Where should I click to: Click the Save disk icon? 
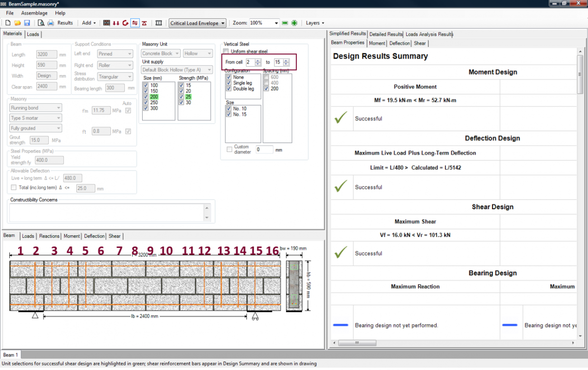point(26,23)
